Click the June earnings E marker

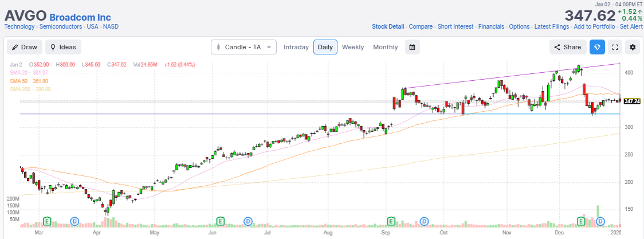click(221, 221)
